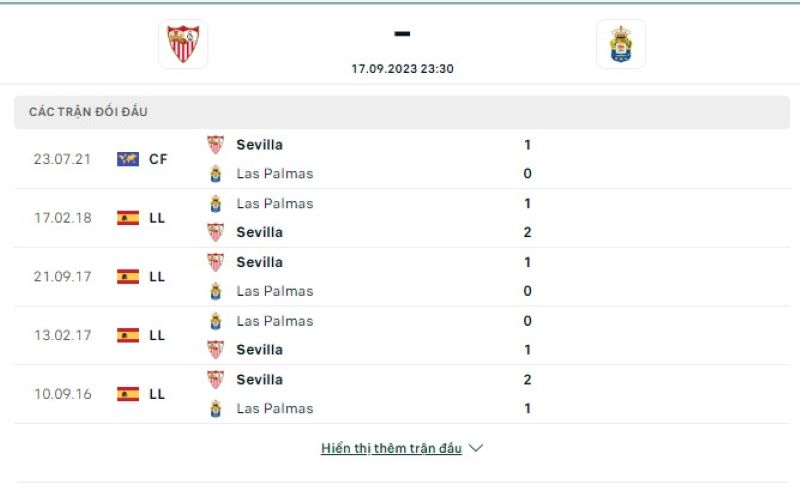Click the Spain flag icon for 13.02.17 match

point(128,335)
